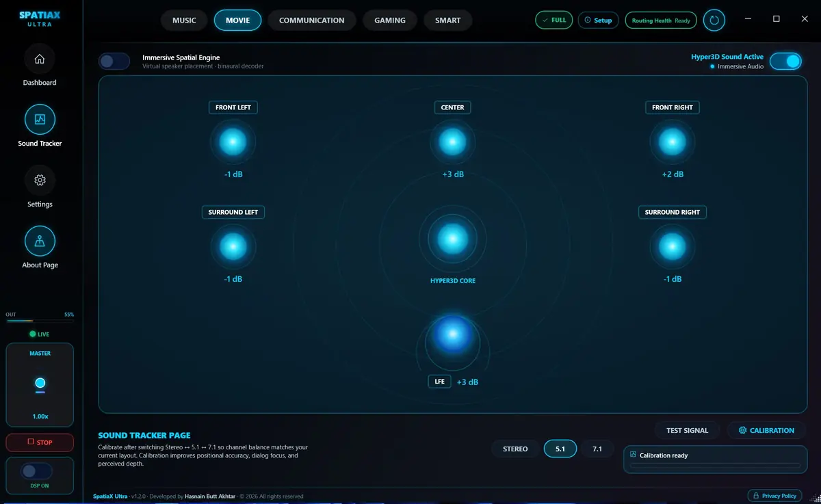Click the SpatiaX Ultra logo
Screen dimensions: 821x504
coord(40,18)
